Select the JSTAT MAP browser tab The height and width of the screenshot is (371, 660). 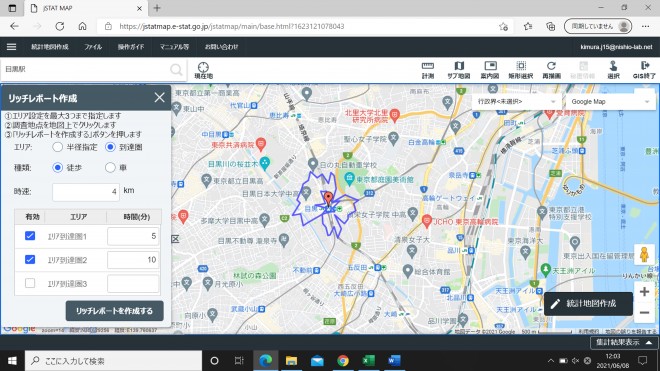click(85, 8)
